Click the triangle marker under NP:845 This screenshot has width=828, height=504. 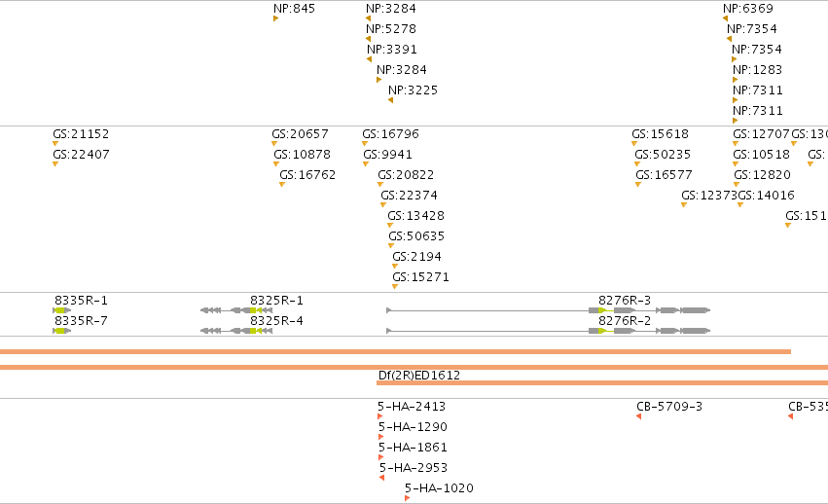275,18
